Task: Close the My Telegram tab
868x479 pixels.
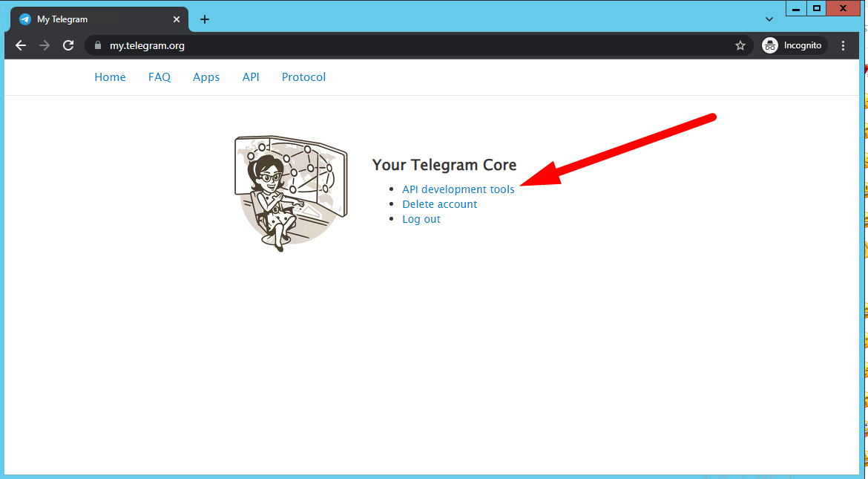Action: click(177, 19)
